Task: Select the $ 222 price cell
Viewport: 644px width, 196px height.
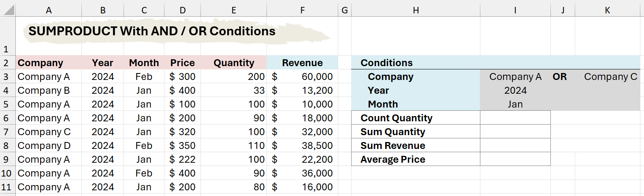Action: pos(182,159)
